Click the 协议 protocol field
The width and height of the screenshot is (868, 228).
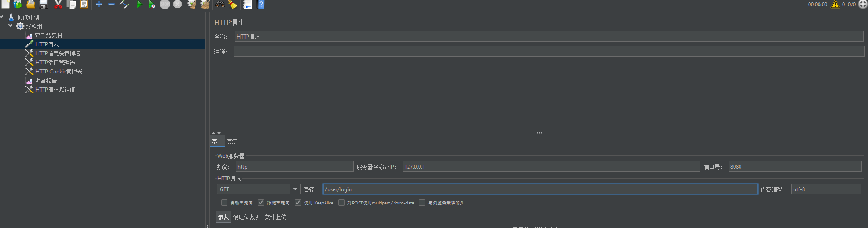coord(294,166)
